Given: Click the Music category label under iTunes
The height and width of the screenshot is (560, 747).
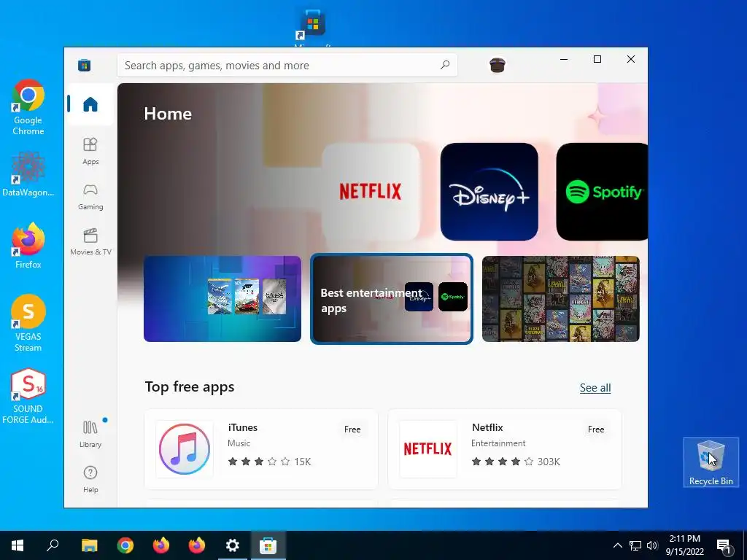Looking at the screenshot, I should [239, 443].
